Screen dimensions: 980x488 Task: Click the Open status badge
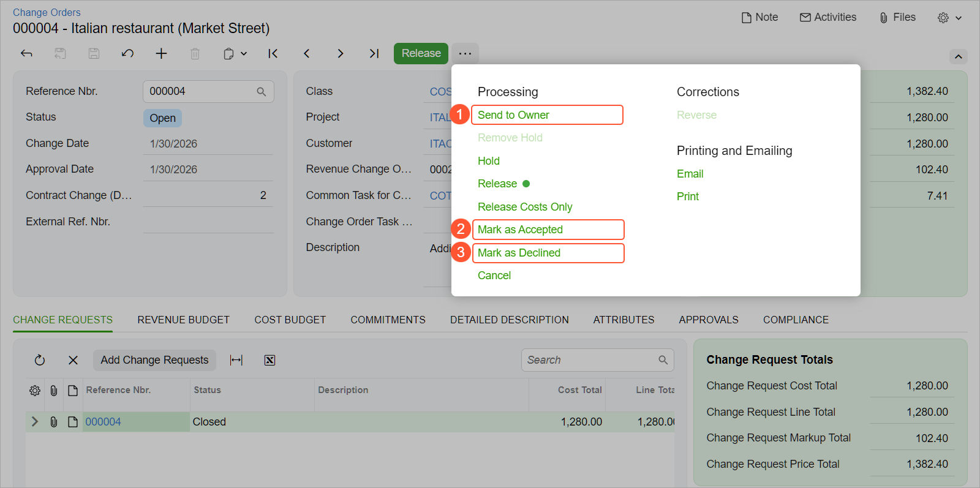tap(162, 118)
